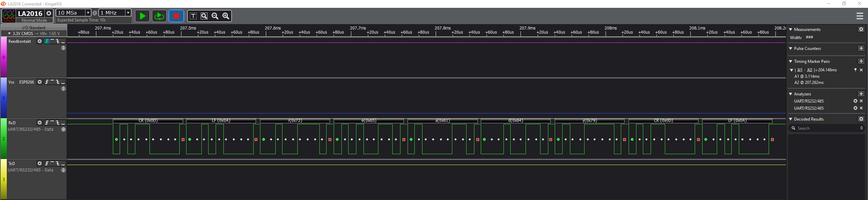Click the A1 @ 3.114ms marker time

pyautogui.click(x=807, y=76)
